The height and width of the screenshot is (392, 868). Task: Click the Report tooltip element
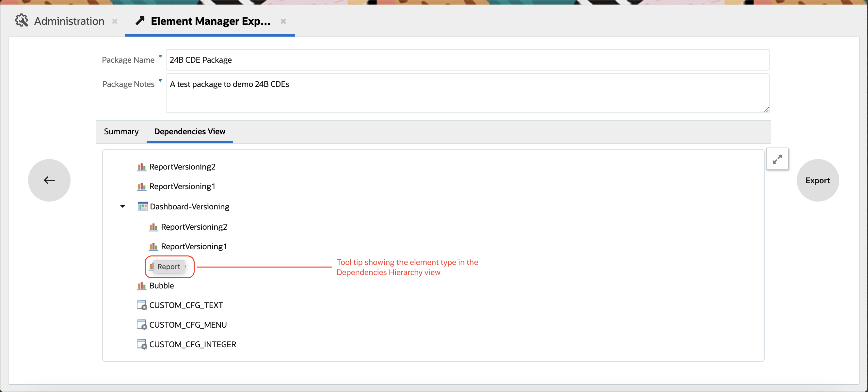tap(169, 266)
